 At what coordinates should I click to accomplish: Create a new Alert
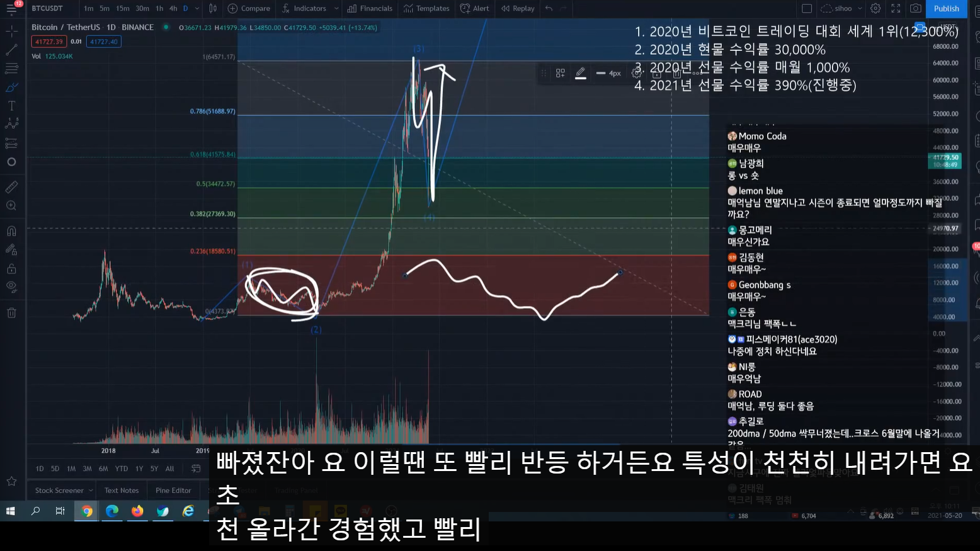475,9
